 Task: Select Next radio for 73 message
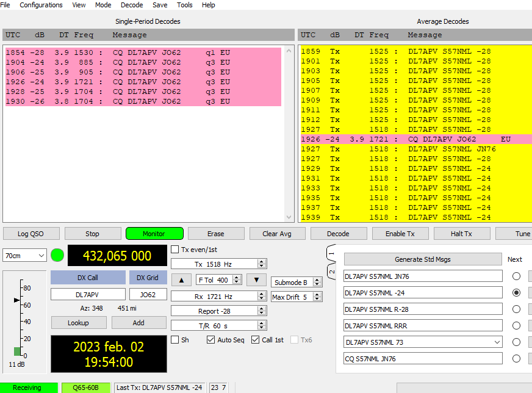click(516, 342)
